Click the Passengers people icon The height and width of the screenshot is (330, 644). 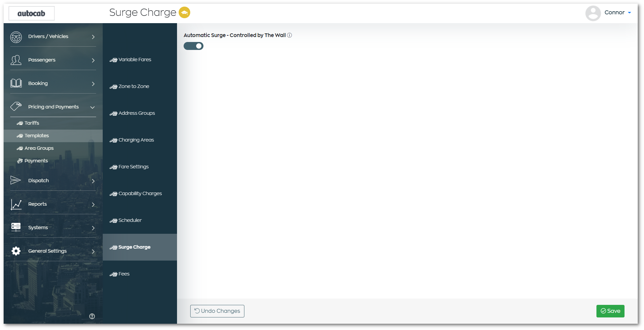pos(16,60)
